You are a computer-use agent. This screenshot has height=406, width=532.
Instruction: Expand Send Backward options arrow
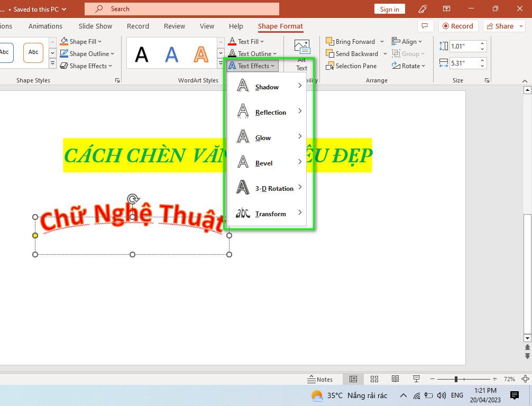(385, 53)
